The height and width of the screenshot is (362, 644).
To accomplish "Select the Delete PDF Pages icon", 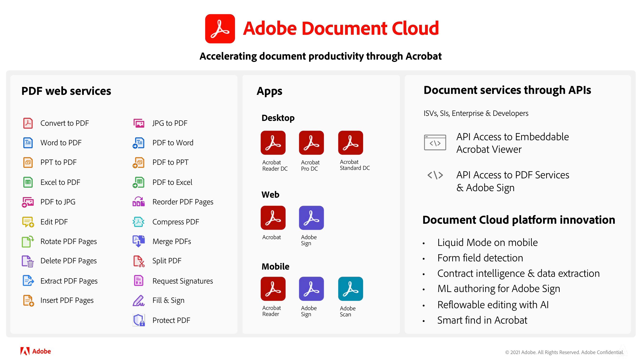I will click(28, 261).
